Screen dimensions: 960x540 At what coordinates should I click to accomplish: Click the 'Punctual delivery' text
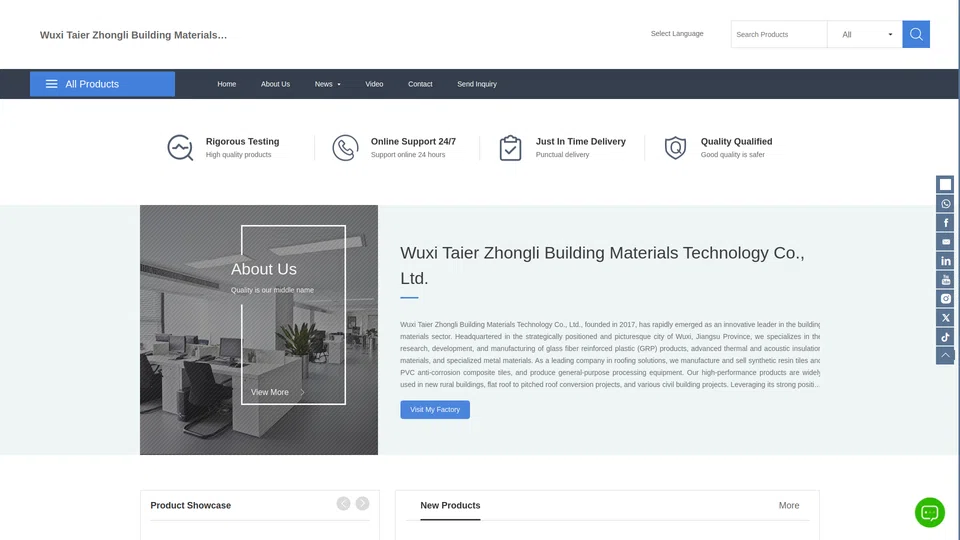562,155
